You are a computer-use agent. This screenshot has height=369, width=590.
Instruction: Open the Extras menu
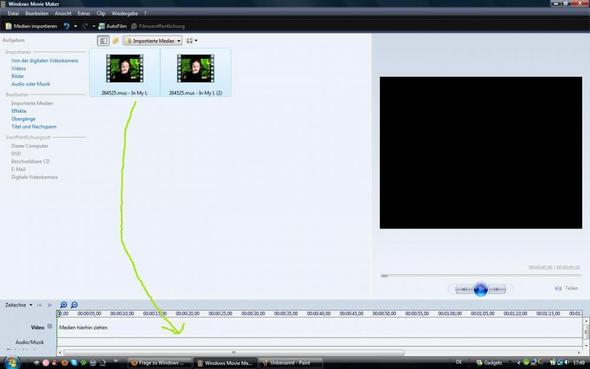(x=84, y=14)
